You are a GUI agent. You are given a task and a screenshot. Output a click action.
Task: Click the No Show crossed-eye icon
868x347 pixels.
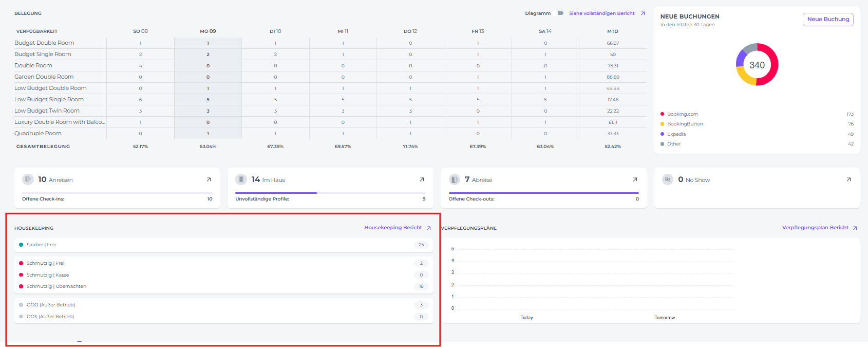tap(668, 179)
